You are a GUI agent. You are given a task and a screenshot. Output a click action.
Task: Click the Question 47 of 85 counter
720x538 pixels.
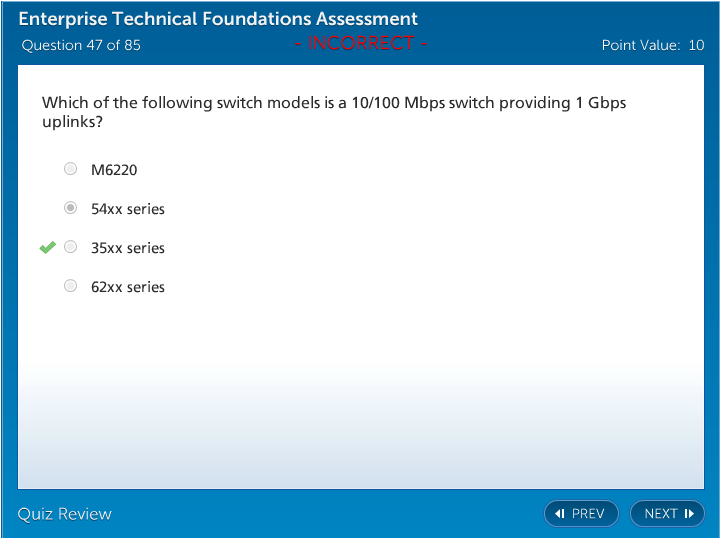[81, 45]
